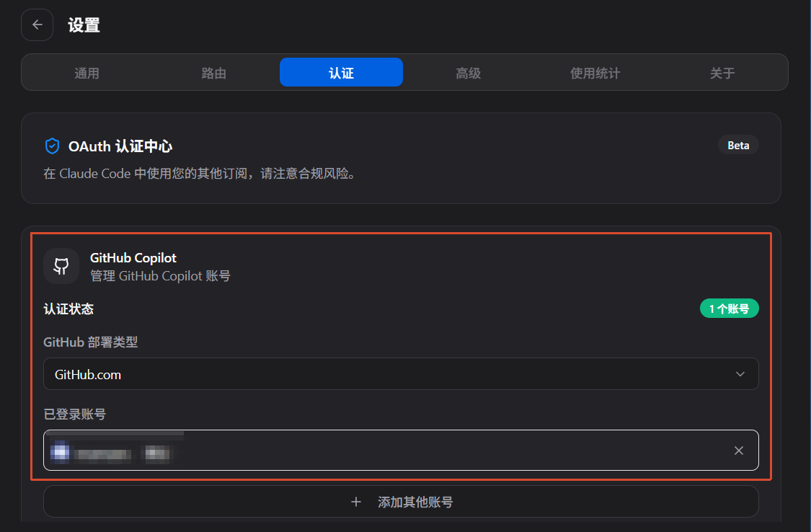The width and height of the screenshot is (811, 532).
Task: Expand the GitHub.com dropdown chevron
Action: click(740, 374)
